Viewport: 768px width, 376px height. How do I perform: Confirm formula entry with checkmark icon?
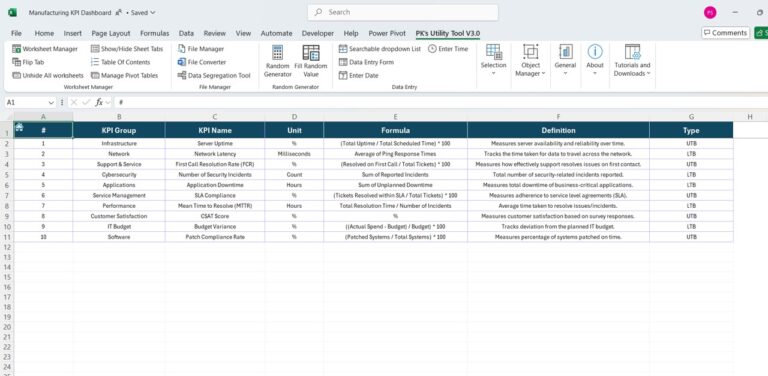[86, 102]
